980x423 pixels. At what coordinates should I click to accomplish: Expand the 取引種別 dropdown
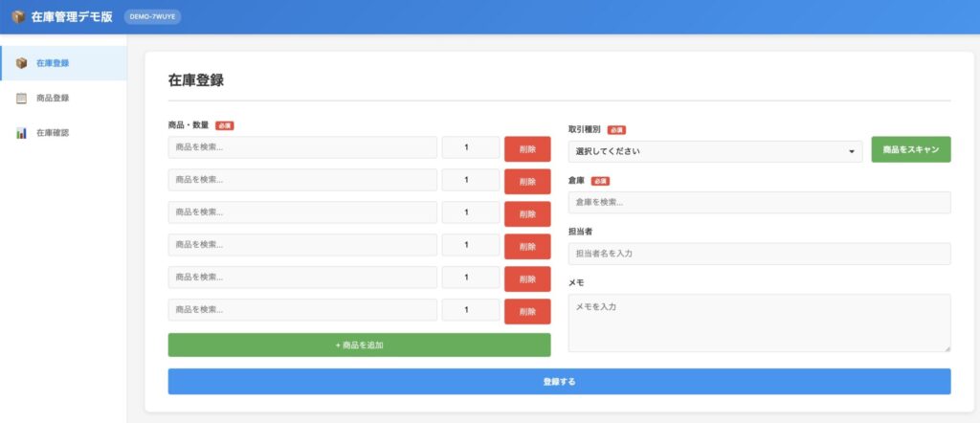[715, 151]
